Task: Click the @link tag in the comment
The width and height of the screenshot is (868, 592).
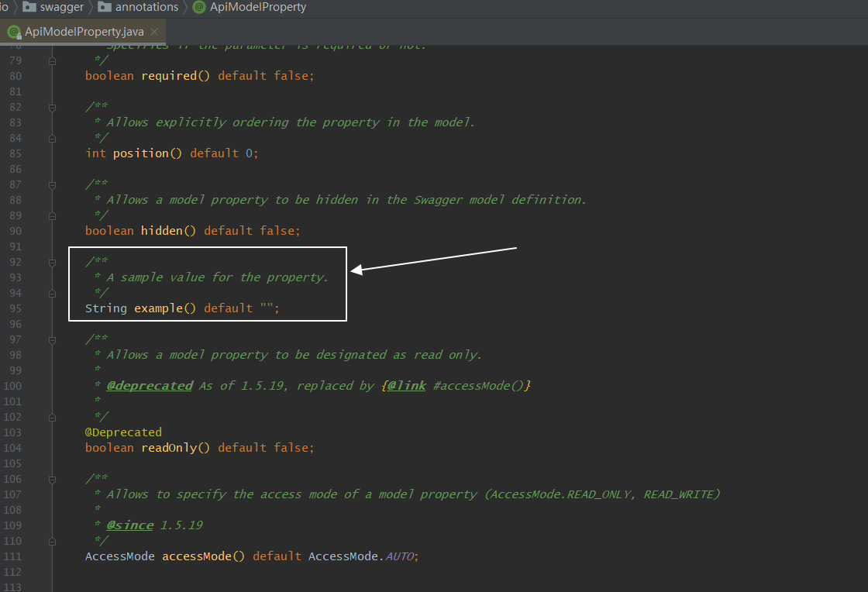Action: (x=407, y=386)
